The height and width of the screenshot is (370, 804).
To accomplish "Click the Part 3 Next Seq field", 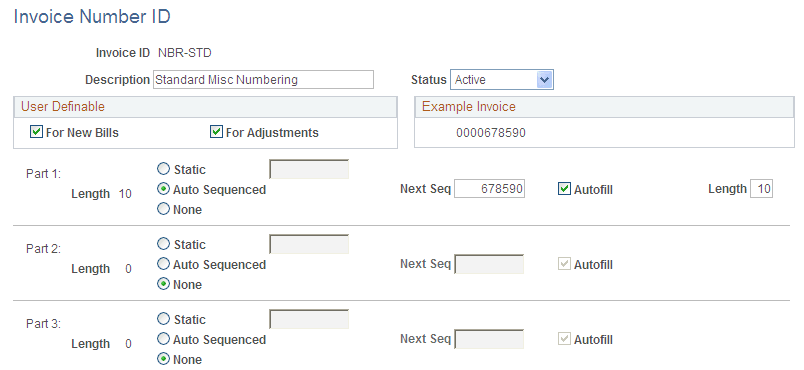I will [x=490, y=339].
